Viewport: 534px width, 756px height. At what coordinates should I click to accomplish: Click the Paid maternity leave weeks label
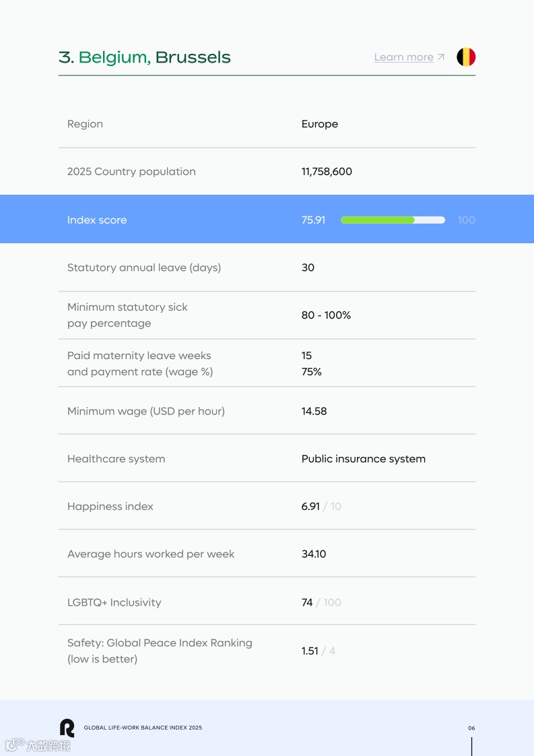(x=139, y=356)
